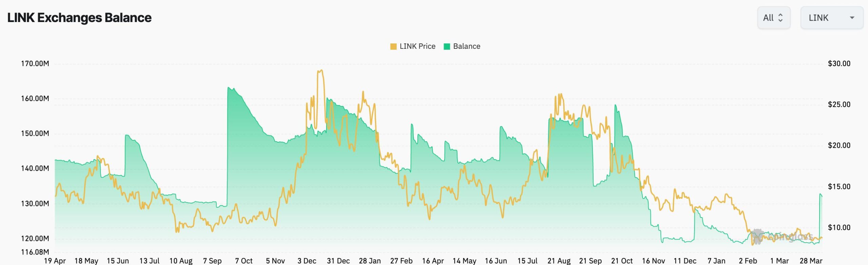The image size is (868, 265).
Task: Click the 21 Oct date label
Action: coord(622,261)
